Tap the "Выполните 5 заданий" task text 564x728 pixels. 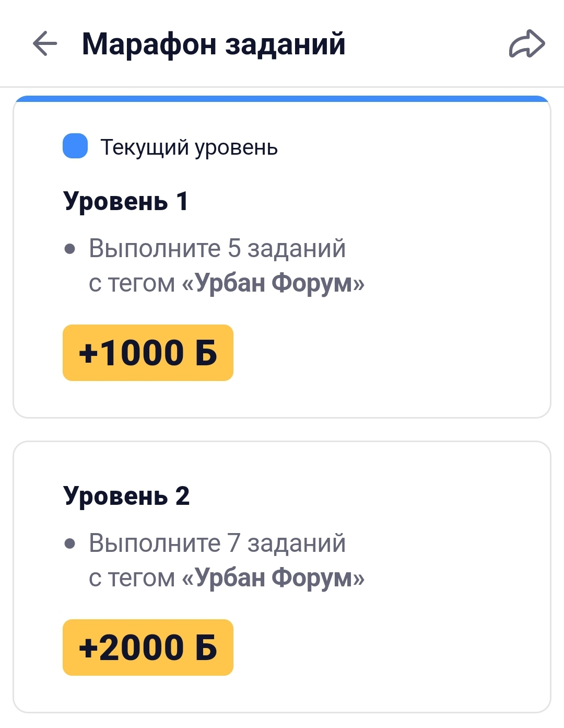[x=217, y=248]
